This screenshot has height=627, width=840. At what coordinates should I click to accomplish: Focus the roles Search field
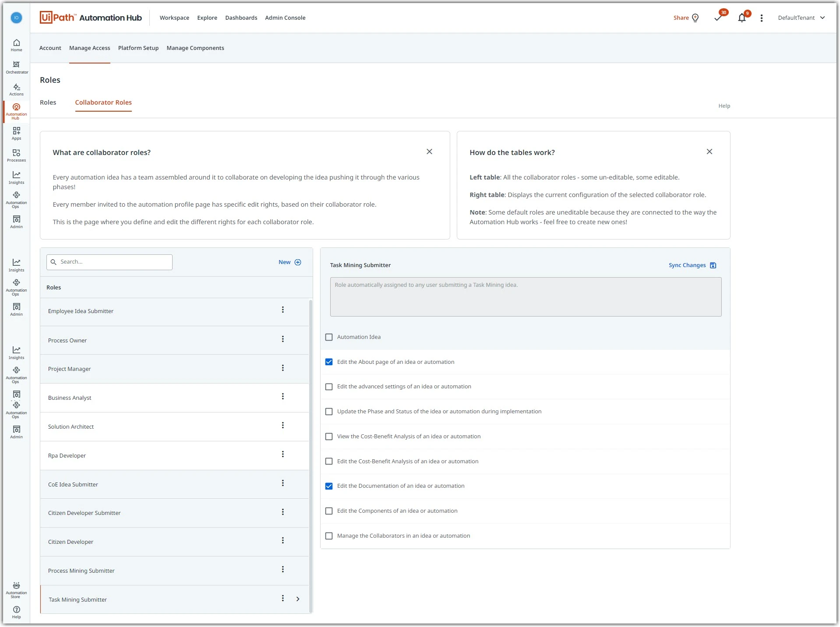coord(109,262)
